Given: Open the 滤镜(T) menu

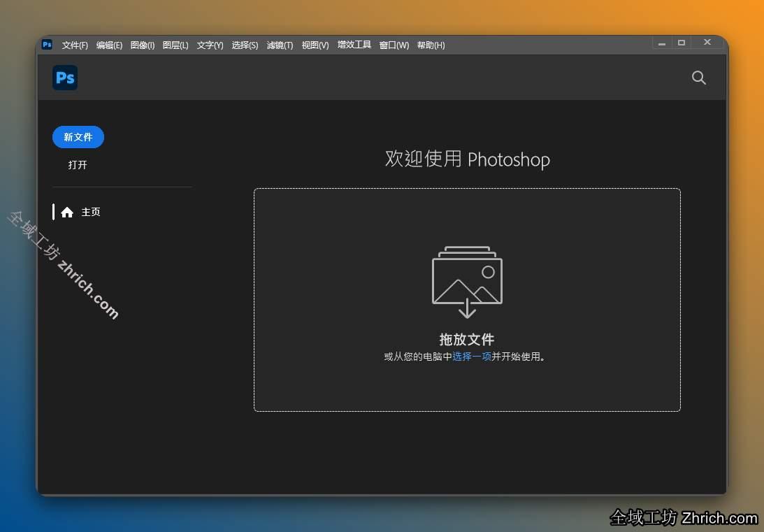Looking at the screenshot, I should pos(280,45).
